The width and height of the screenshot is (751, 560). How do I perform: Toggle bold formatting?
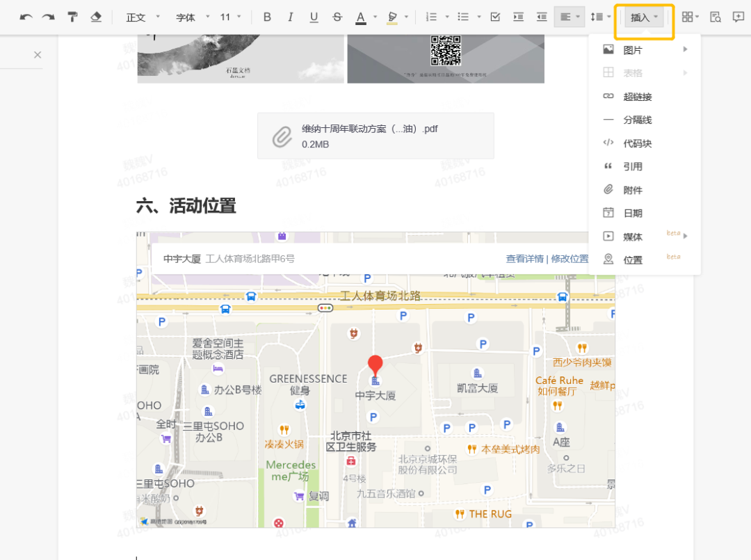(267, 17)
